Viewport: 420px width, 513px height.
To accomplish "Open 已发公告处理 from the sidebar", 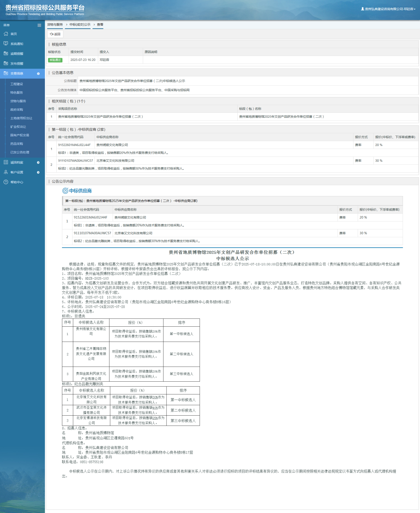I will [x=20, y=152].
